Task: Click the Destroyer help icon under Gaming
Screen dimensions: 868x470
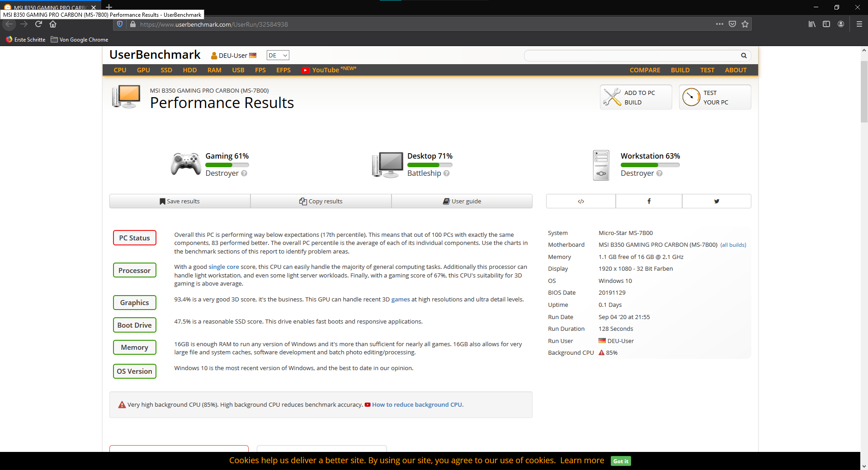Action: tap(244, 174)
